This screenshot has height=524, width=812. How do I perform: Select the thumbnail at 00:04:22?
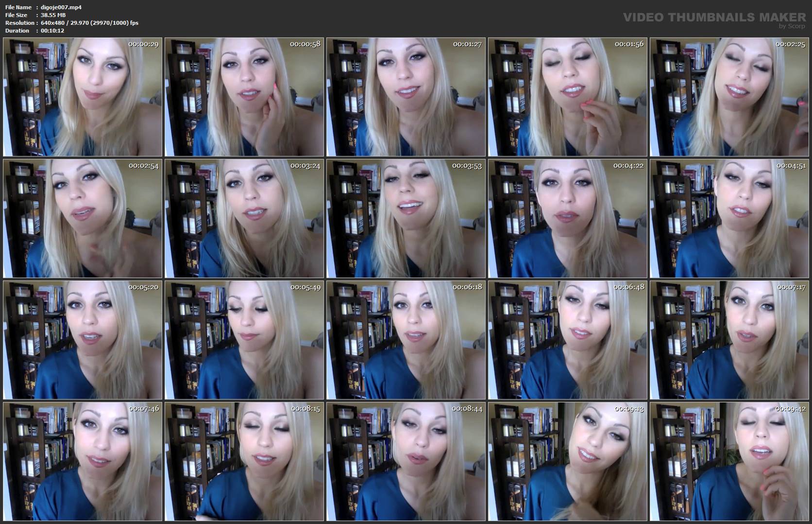point(568,219)
